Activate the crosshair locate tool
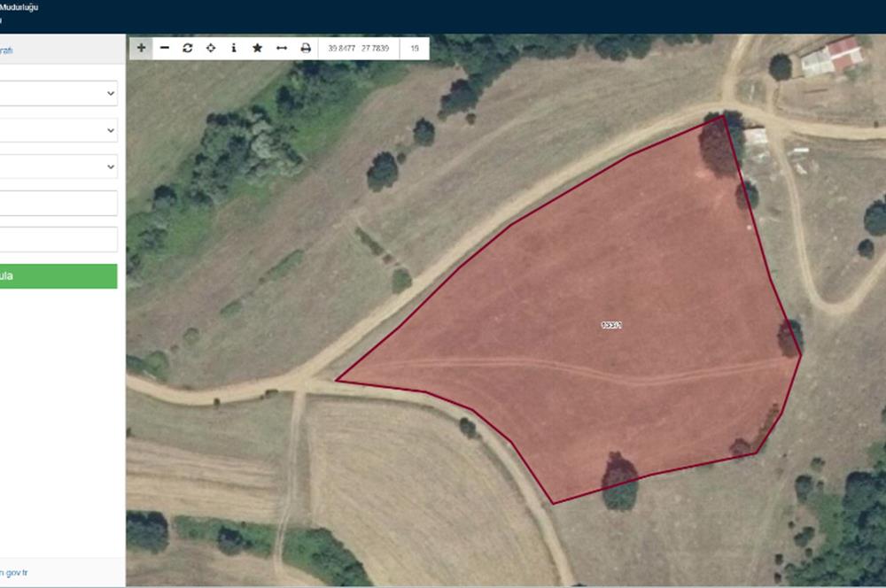 [x=211, y=48]
